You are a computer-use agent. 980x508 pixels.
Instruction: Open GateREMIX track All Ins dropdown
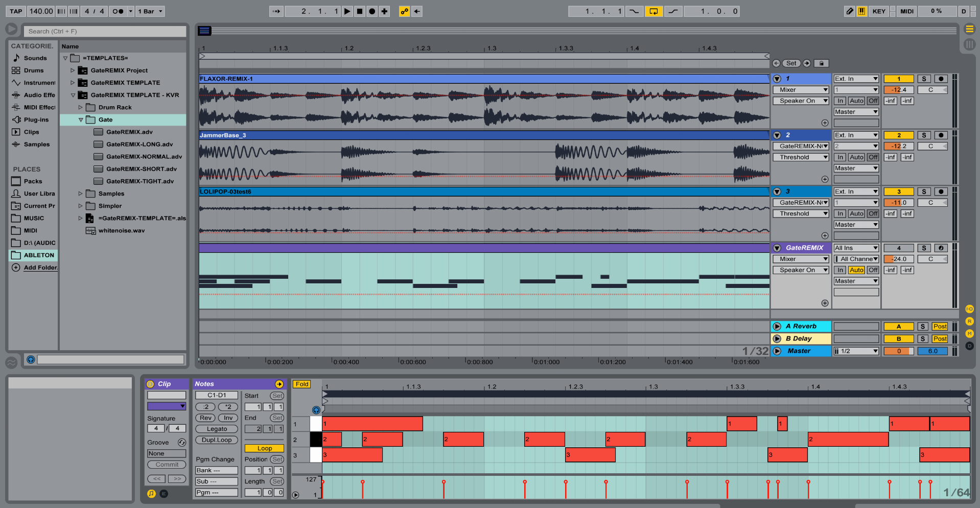856,248
